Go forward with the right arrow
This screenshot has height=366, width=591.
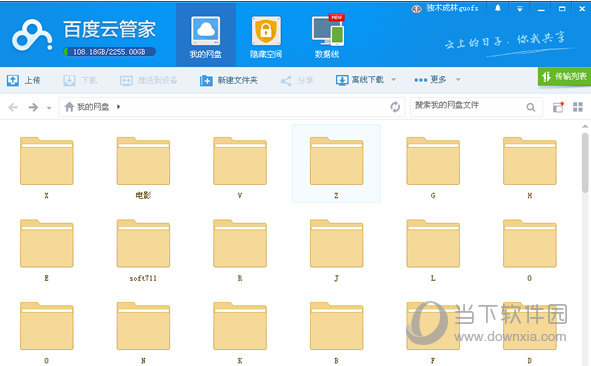pyautogui.click(x=33, y=107)
